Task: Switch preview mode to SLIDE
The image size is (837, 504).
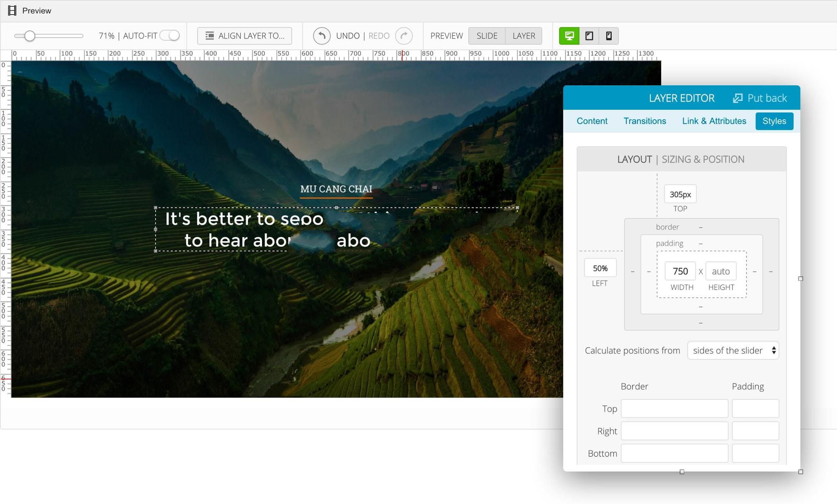Action: 487,36
